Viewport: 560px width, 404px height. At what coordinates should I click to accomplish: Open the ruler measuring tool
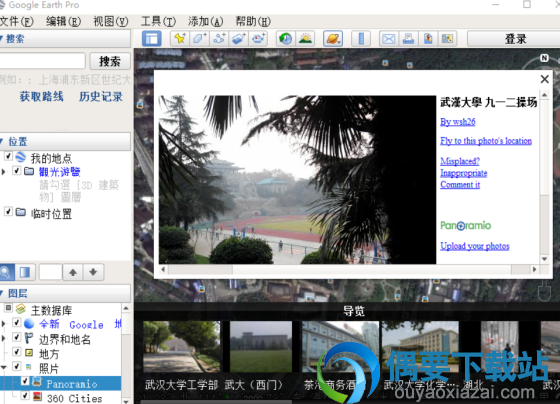361,39
